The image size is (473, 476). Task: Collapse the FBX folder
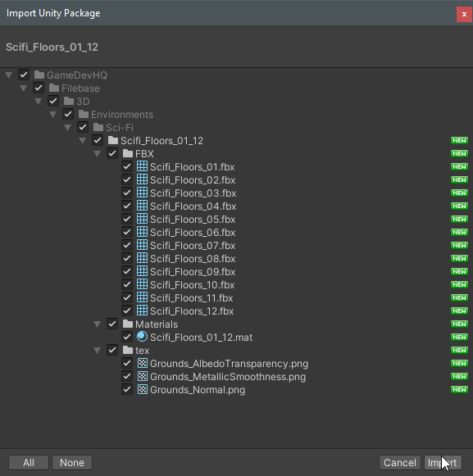point(97,153)
